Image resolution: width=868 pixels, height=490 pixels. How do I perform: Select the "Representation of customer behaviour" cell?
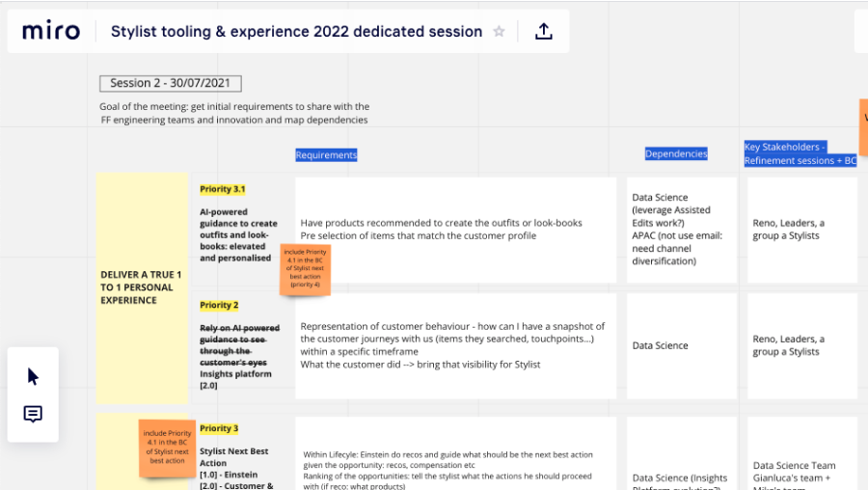pyautogui.click(x=455, y=345)
